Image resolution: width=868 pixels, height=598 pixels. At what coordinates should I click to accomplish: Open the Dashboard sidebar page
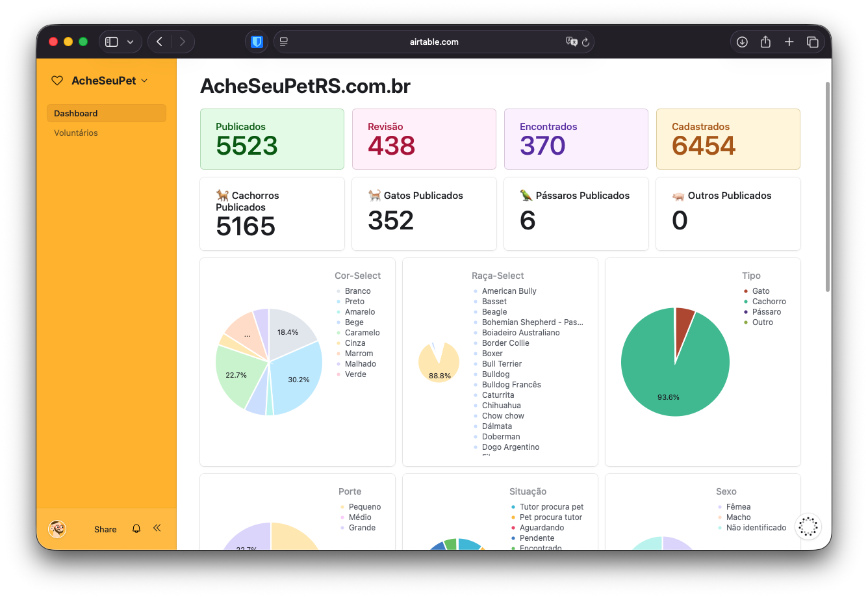click(x=107, y=113)
